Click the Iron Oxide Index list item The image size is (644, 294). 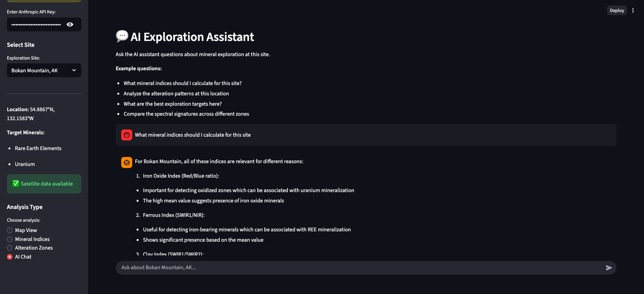click(x=181, y=176)
